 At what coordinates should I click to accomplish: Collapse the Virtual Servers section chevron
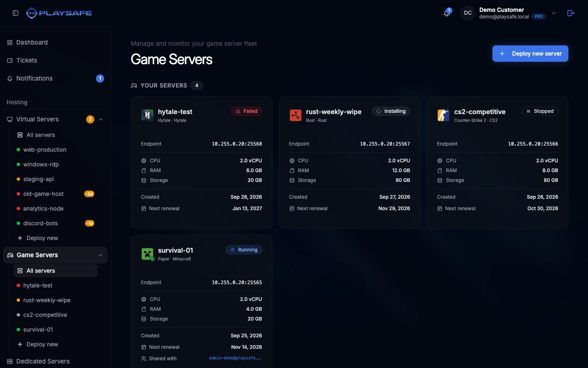pyautogui.click(x=101, y=119)
